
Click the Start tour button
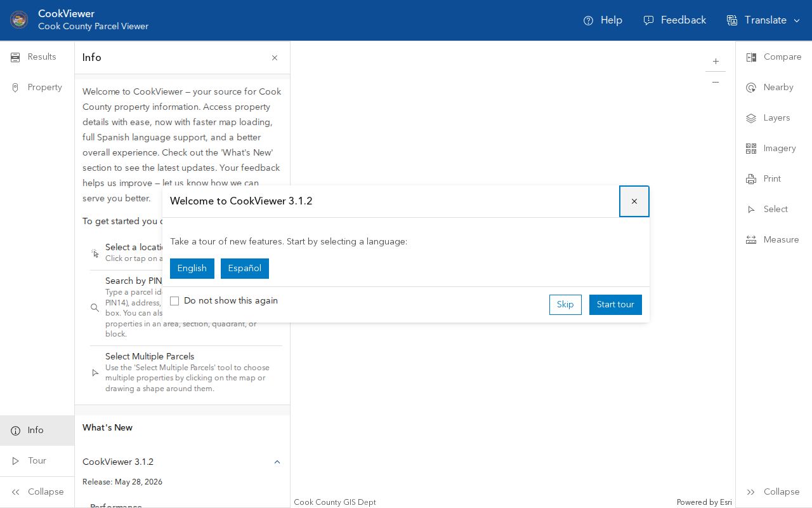point(615,305)
